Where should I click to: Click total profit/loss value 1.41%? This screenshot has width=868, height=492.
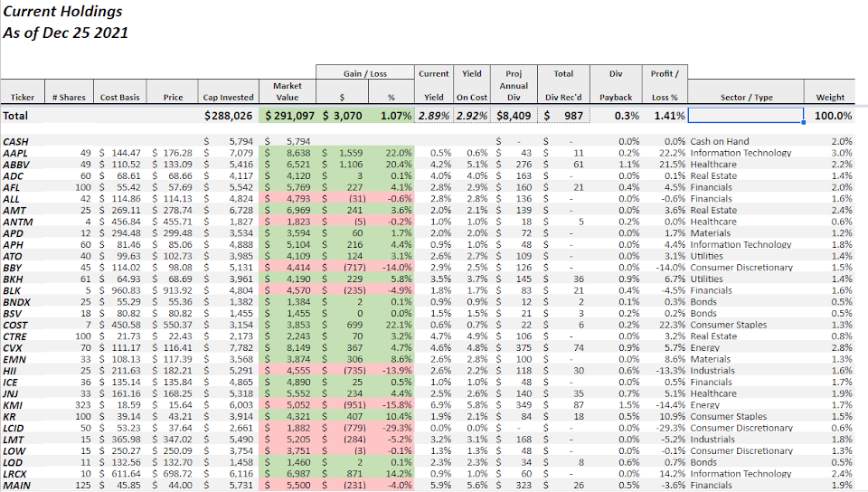[x=669, y=116]
